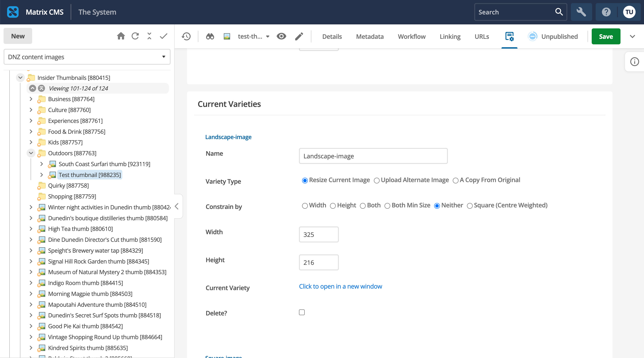Select Upload Alternate Image radio
This screenshot has height=358, width=644.
pyautogui.click(x=377, y=181)
